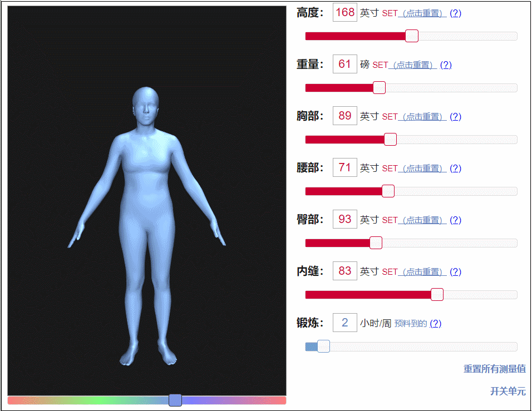Image resolution: width=532 pixels, height=411 pixels.
Task: Click the inseam value input box showing 83
Action: click(x=344, y=271)
